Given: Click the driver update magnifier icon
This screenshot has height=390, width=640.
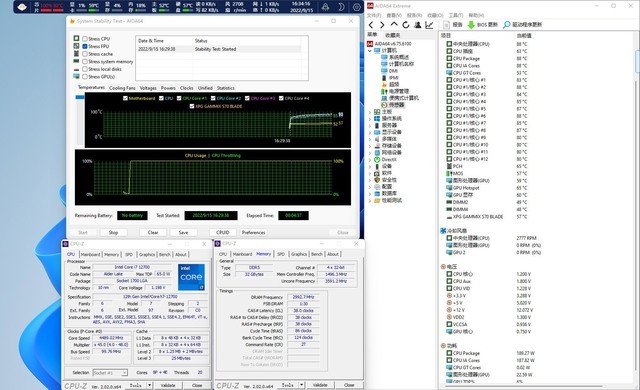Looking at the screenshot, I should (x=507, y=25).
